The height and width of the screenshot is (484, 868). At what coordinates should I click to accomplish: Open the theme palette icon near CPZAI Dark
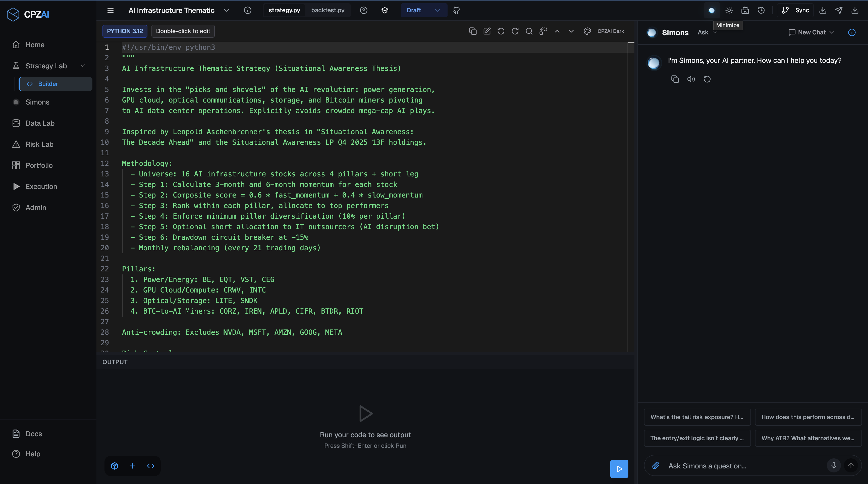587,31
